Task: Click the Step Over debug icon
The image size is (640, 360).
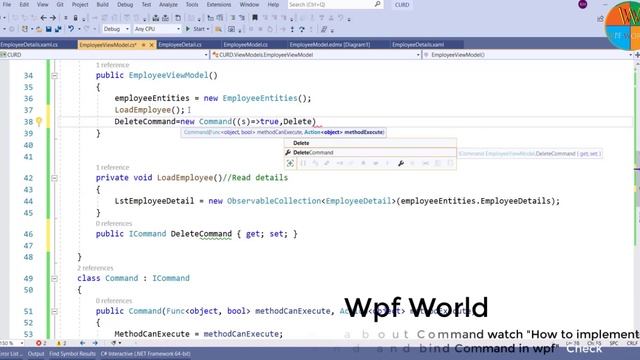Action: point(302,29)
